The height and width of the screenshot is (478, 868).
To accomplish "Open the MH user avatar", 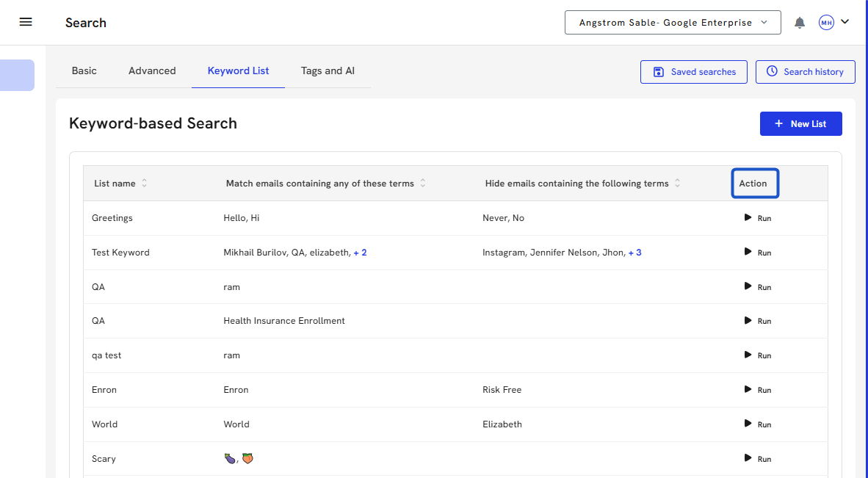I will pos(826,23).
